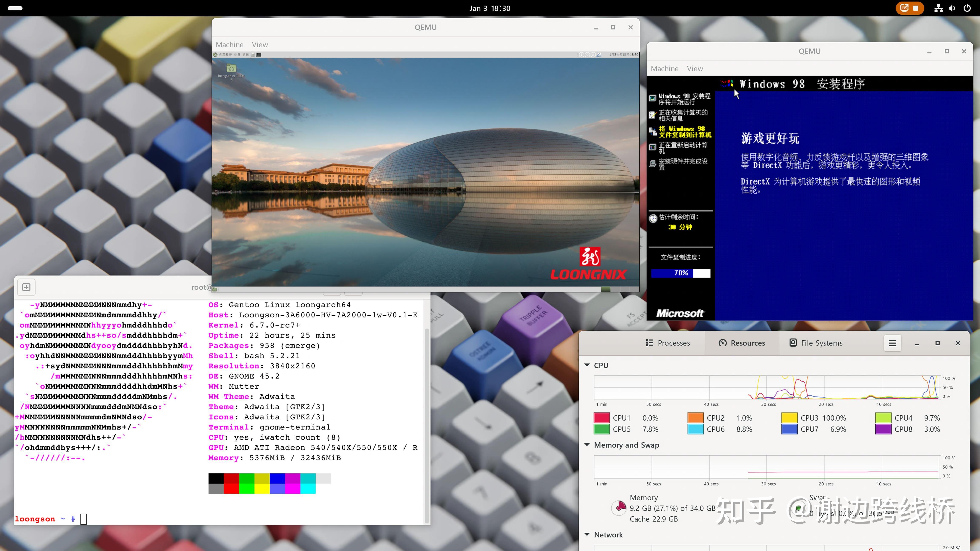Click 'Memory: 5376MiB / 32436MiB' line

[274, 458]
